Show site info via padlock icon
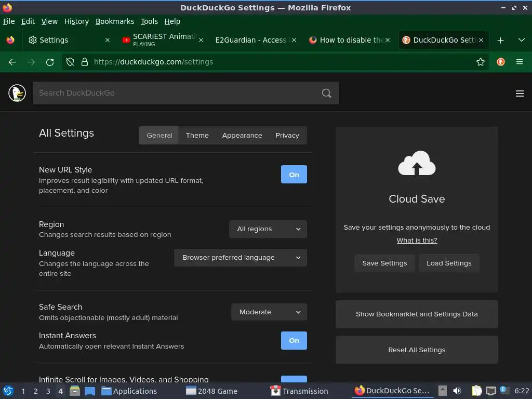The height and width of the screenshot is (399, 532). pos(85,62)
